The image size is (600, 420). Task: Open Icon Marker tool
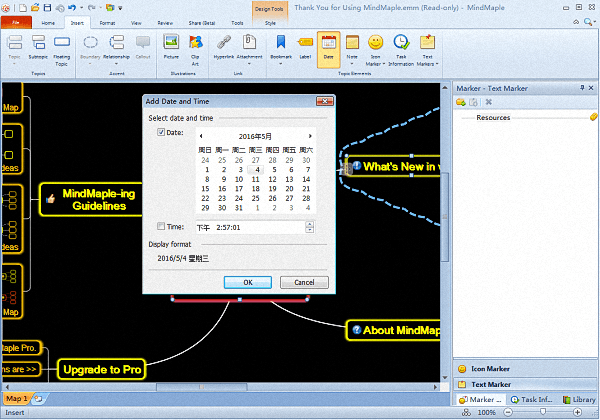375,50
